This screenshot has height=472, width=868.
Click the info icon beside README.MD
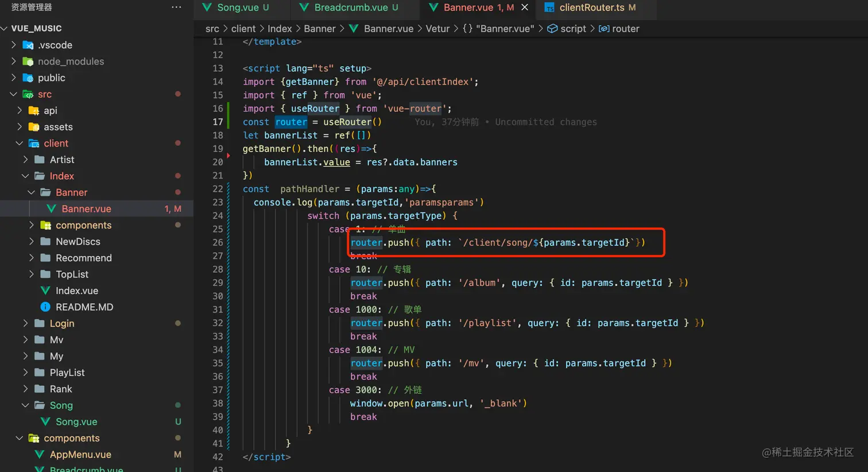pos(45,307)
